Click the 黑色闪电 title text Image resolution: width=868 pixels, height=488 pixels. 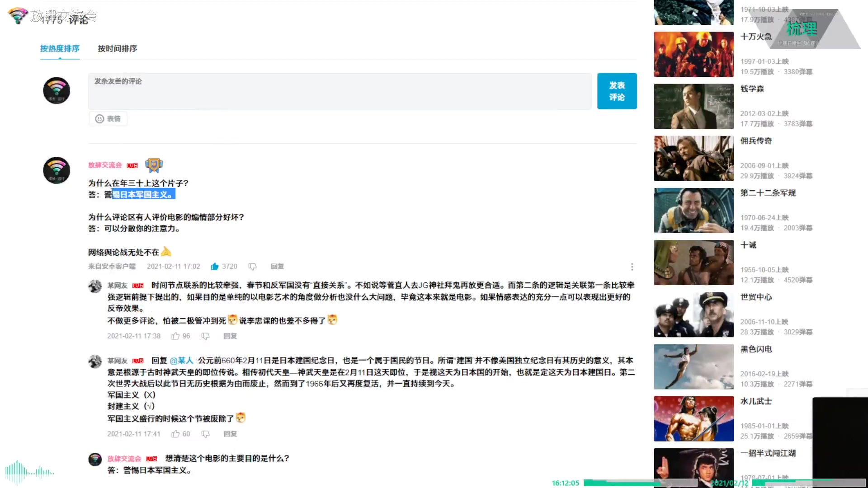click(x=756, y=349)
